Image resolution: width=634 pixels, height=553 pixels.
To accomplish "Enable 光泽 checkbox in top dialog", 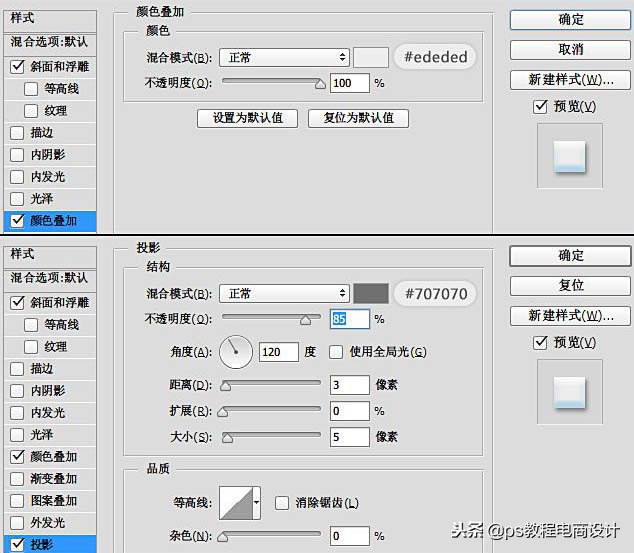I will click(x=17, y=198).
